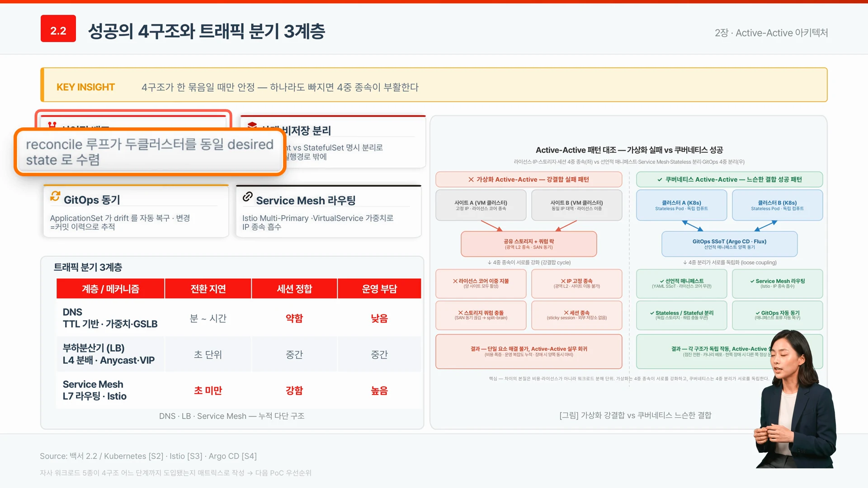
Task: Click the red 결과 — 단일 요소 해결 불가 box
Action: [x=529, y=352]
